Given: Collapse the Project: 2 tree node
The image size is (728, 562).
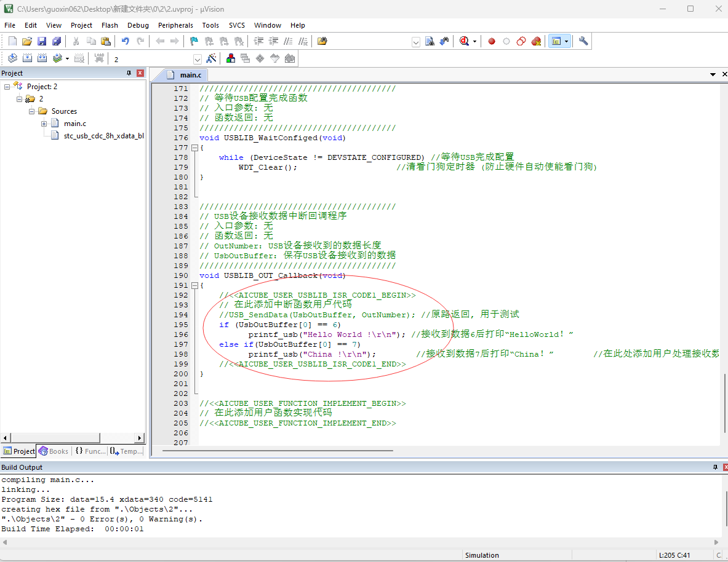Looking at the screenshot, I should click(x=7, y=87).
